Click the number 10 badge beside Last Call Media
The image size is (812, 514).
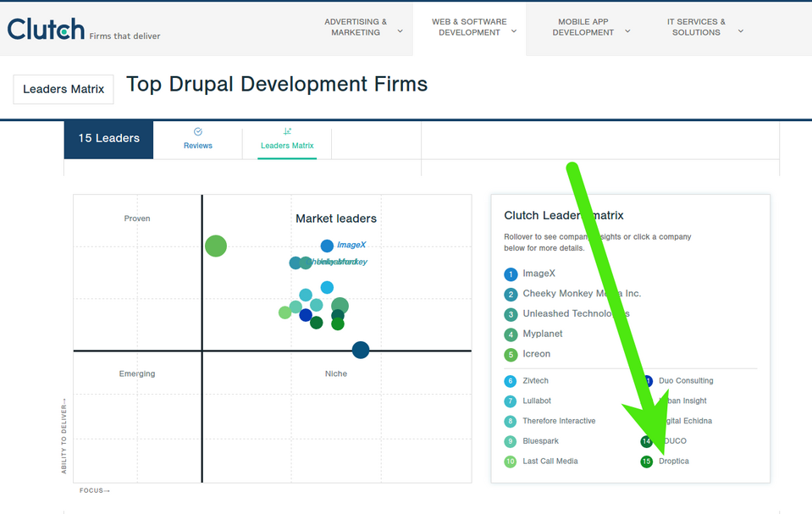tap(510, 461)
